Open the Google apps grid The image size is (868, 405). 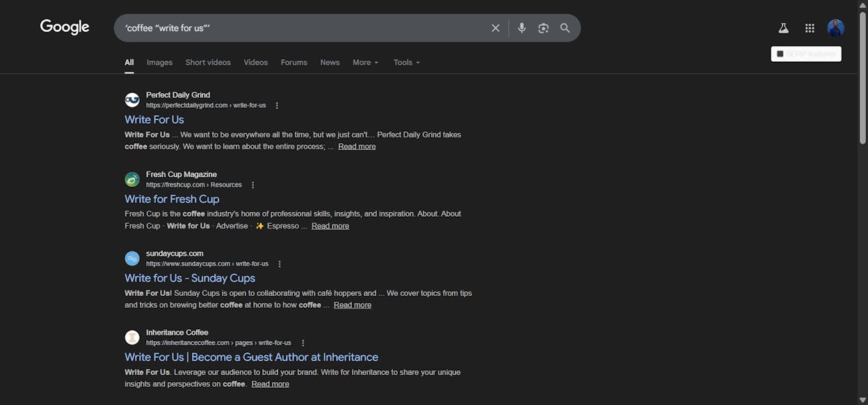click(x=810, y=28)
